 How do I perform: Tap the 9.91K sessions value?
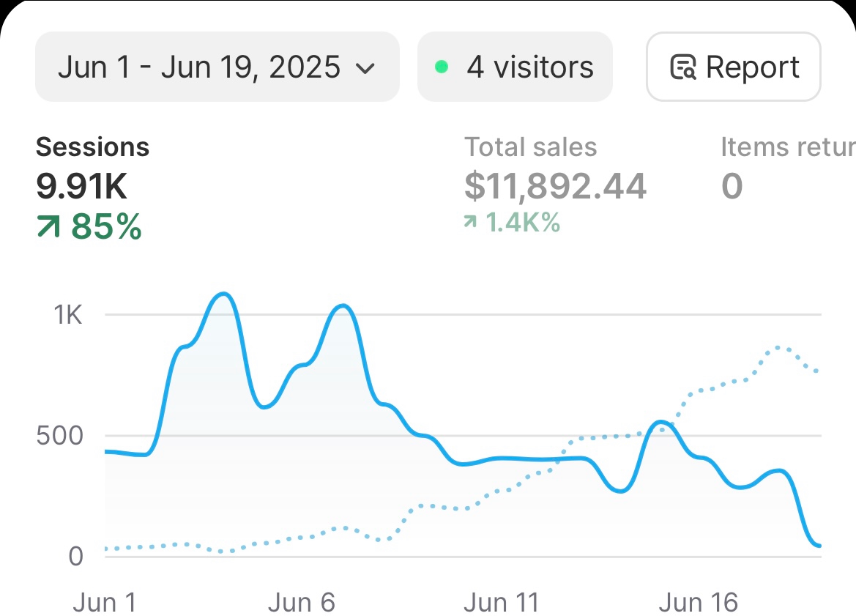coord(82,186)
